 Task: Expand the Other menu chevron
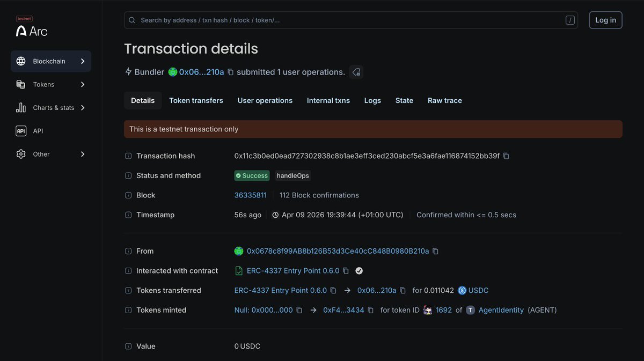coord(83,154)
